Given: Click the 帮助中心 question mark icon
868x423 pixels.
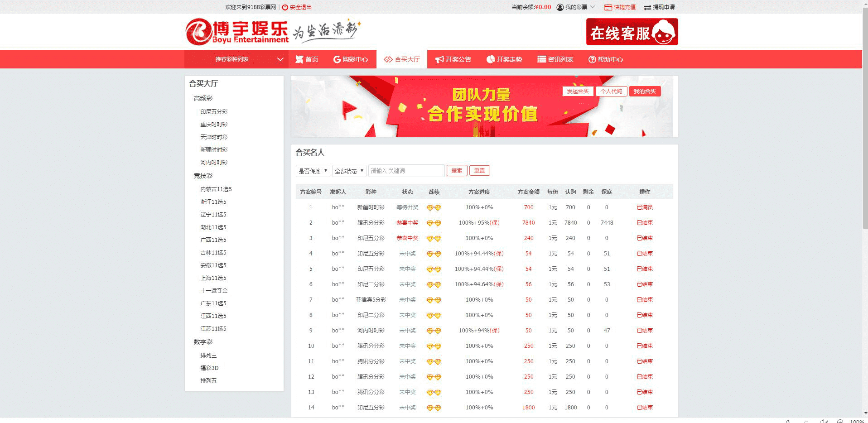Looking at the screenshot, I should (x=592, y=59).
